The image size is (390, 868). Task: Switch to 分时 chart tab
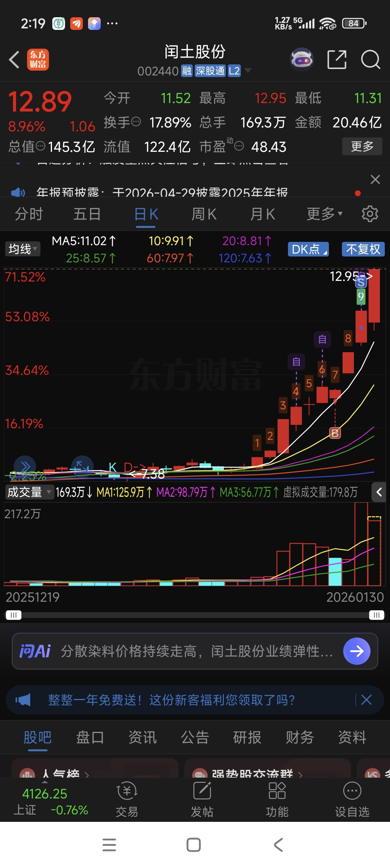[x=29, y=214]
